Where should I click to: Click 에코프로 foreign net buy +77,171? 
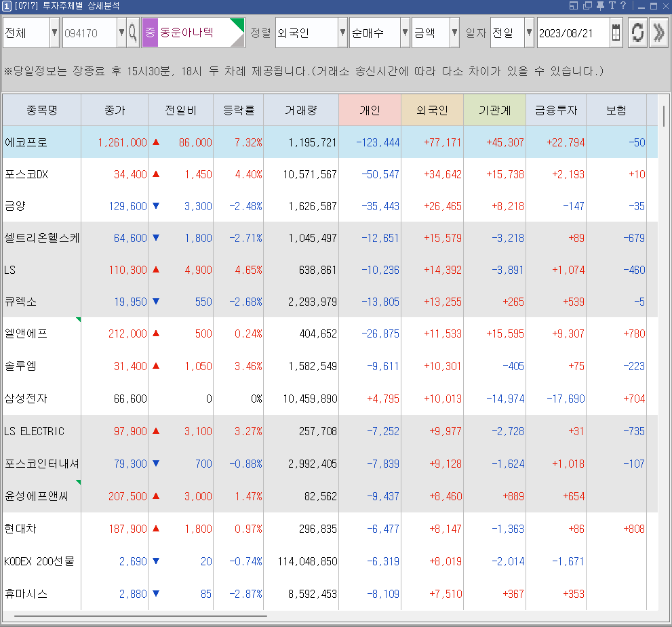443,142
